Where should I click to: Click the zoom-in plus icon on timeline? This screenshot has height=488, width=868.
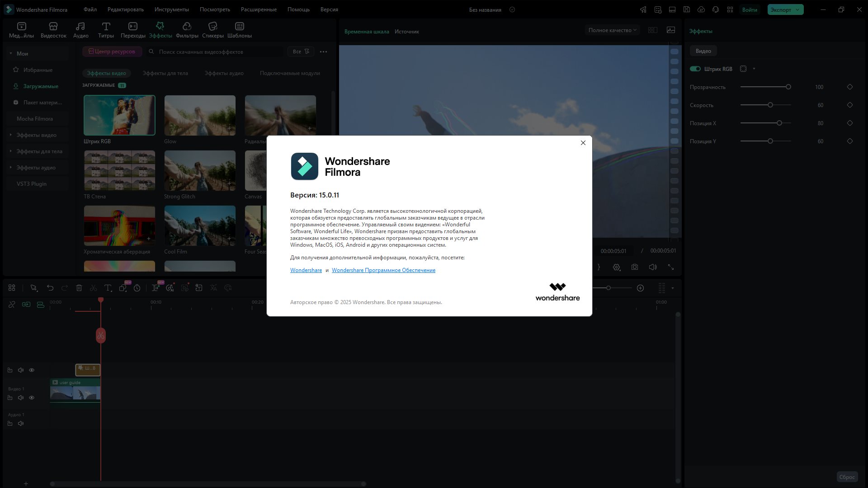(x=640, y=288)
